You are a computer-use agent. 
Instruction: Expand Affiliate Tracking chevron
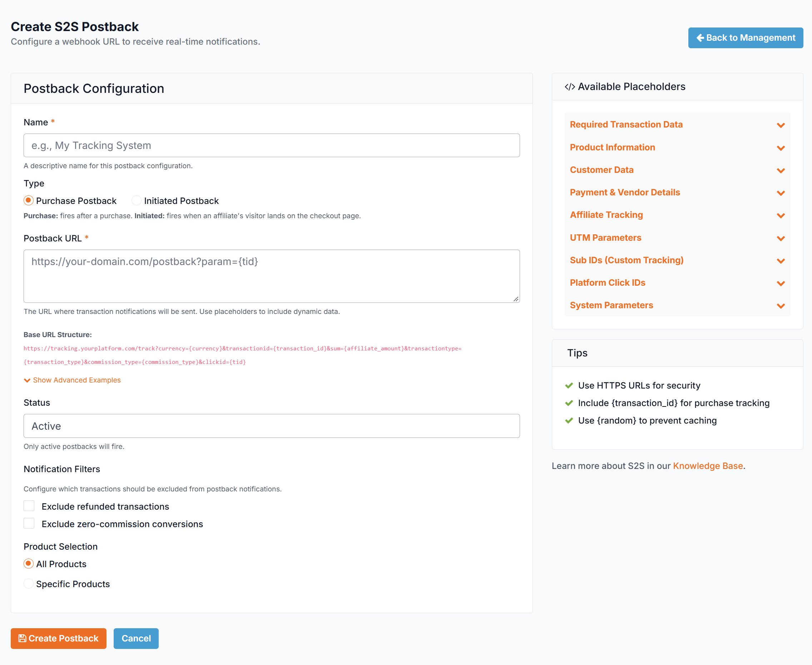click(781, 216)
